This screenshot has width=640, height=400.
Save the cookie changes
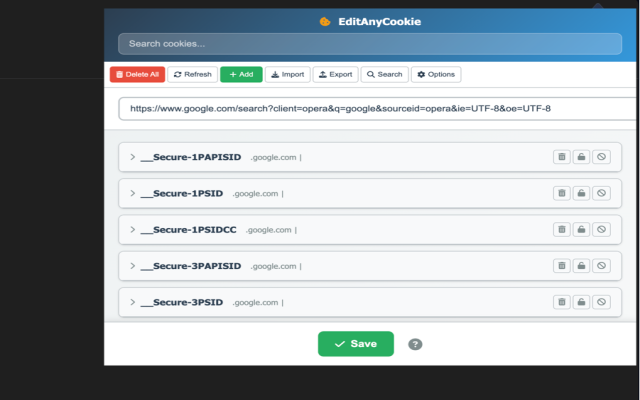356,344
